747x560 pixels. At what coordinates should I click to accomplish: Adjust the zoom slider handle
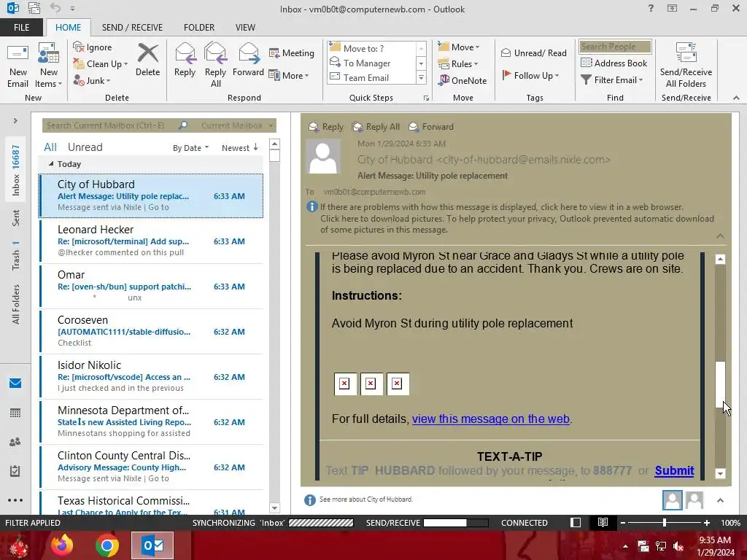(x=665, y=522)
